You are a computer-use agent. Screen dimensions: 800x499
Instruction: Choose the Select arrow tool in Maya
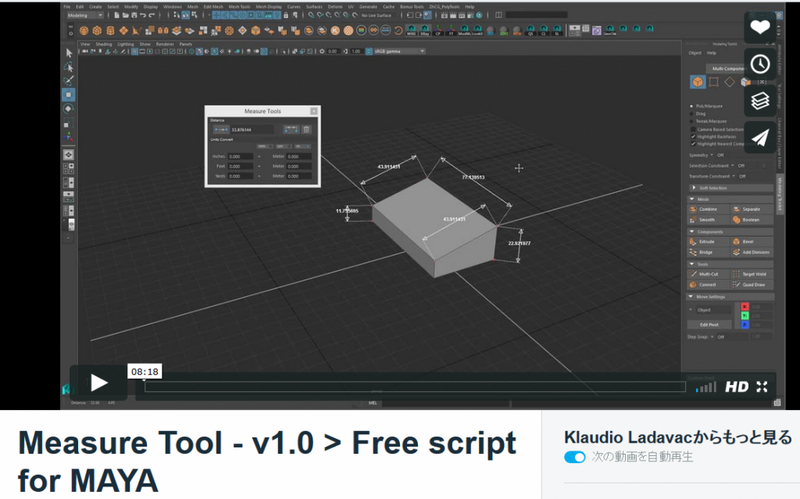pos(69,53)
